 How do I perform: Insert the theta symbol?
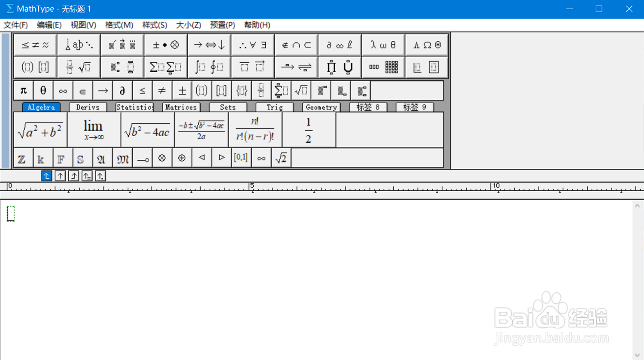pyautogui.click(x=43, y=90)
